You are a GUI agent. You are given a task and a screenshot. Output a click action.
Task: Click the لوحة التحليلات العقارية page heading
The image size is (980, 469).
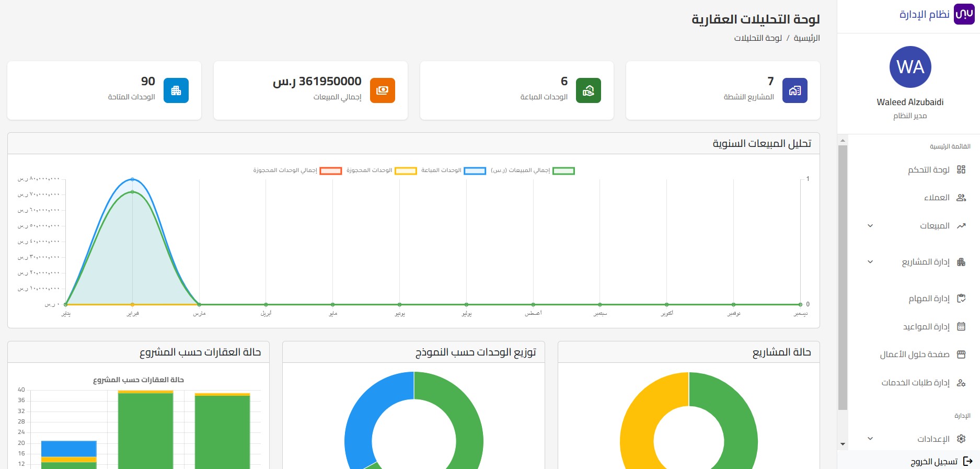coord(756,19)
